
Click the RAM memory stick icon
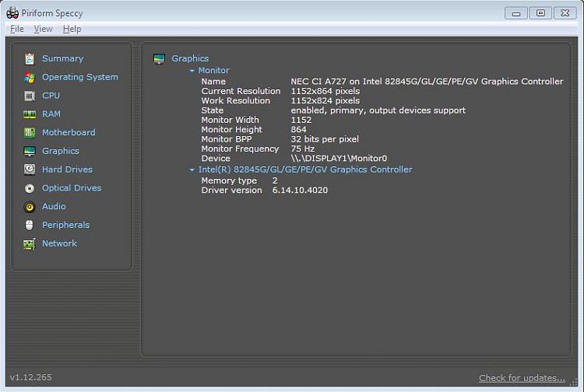(30, 114)
